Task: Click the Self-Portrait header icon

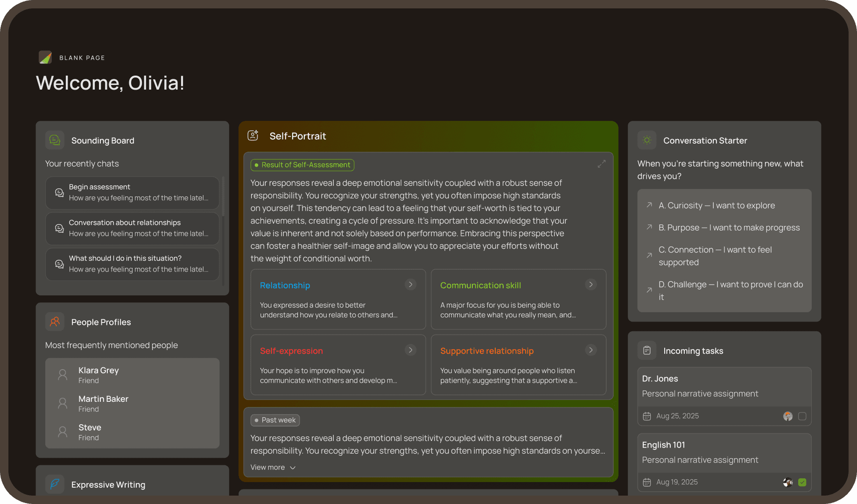Action: coord(253,135)
